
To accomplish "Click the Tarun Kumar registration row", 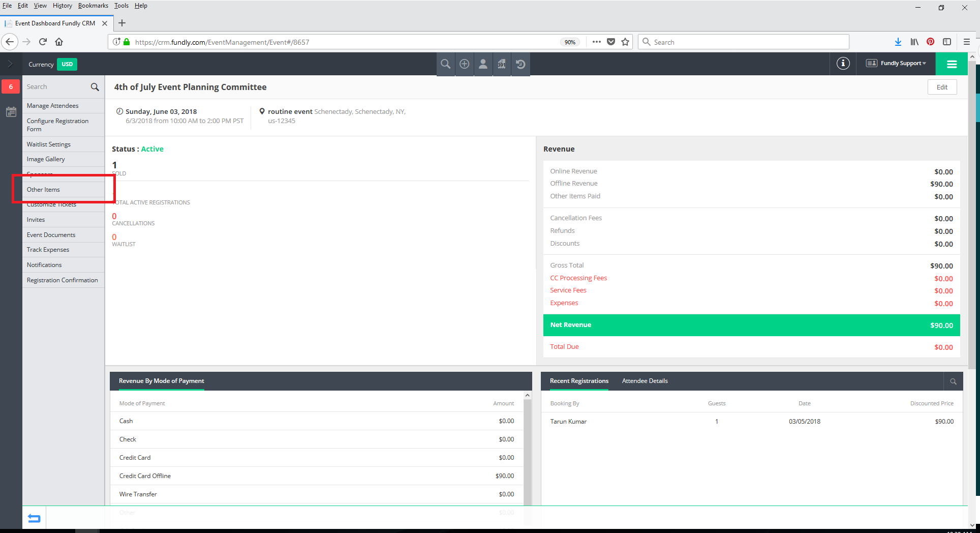I will point(752,422).
